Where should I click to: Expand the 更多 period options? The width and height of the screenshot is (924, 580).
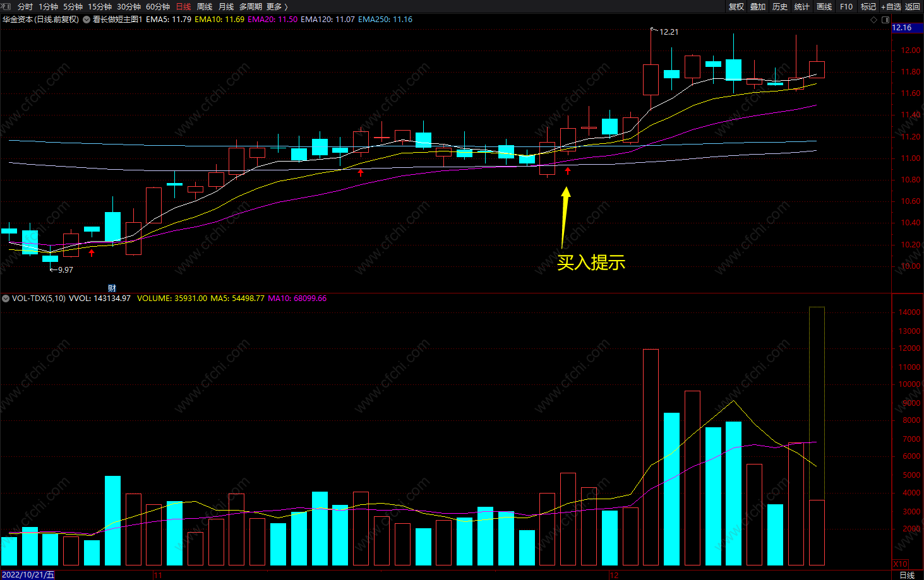coord(277,6)
